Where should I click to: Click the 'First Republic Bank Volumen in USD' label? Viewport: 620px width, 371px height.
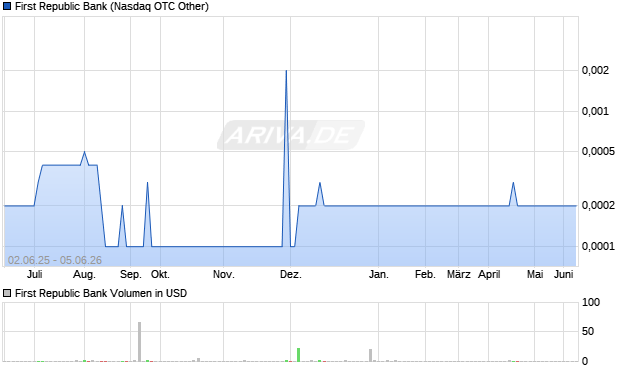(x=101, y=293)
